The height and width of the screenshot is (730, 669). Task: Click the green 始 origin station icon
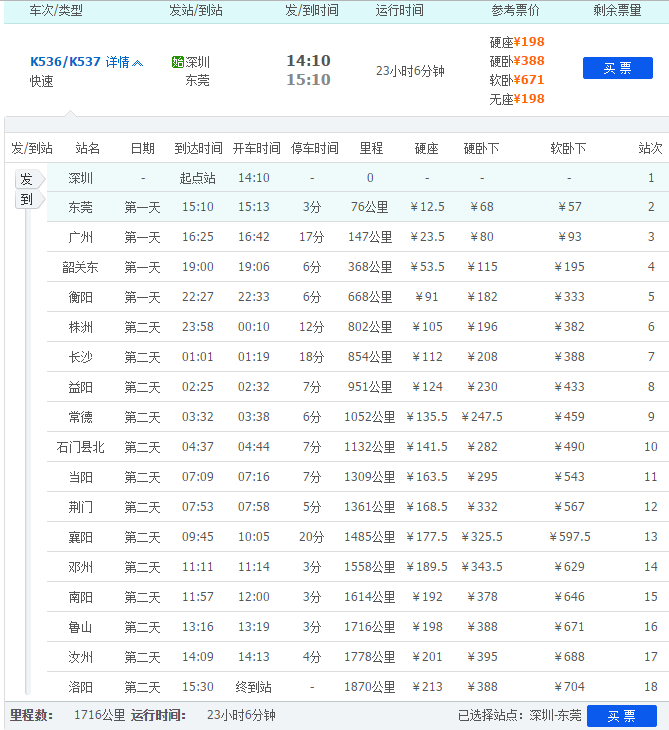coord(177,62)
